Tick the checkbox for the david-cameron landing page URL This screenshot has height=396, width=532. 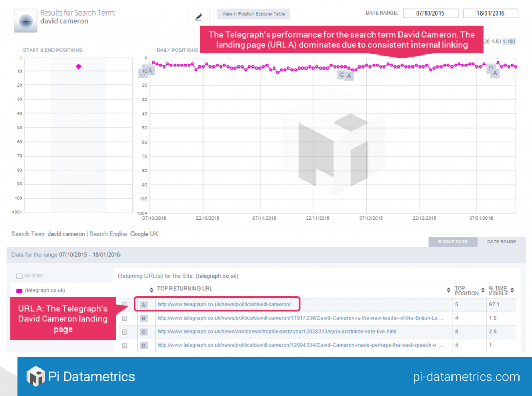pyautogui.click(x=125, y=305)
